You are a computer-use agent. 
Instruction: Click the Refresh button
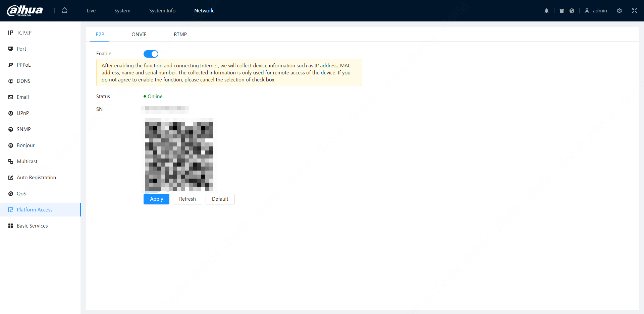pyautogui.click(x=187, y=199)
